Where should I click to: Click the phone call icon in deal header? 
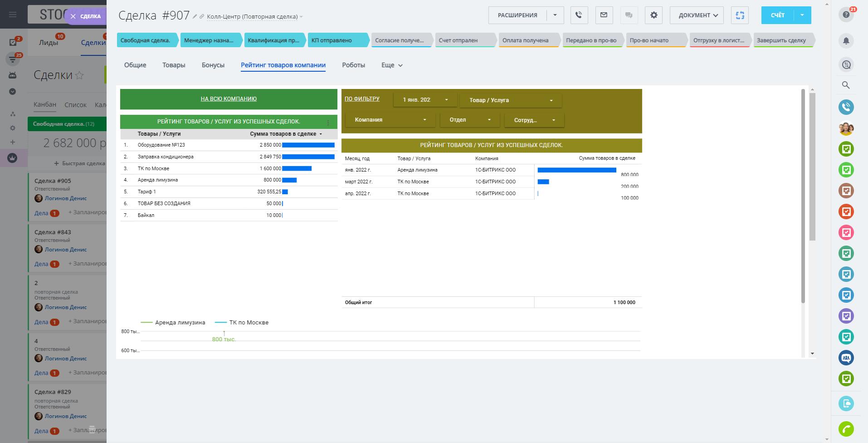tap(579, 15)
